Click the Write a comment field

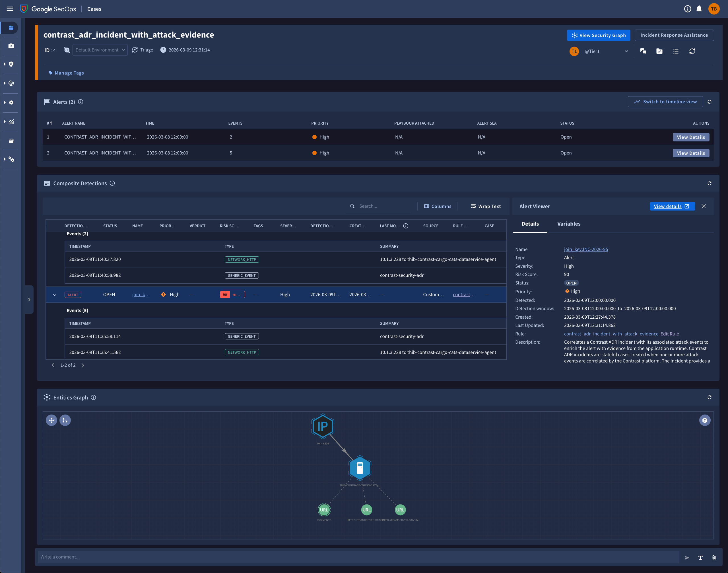tap(358, 557)
